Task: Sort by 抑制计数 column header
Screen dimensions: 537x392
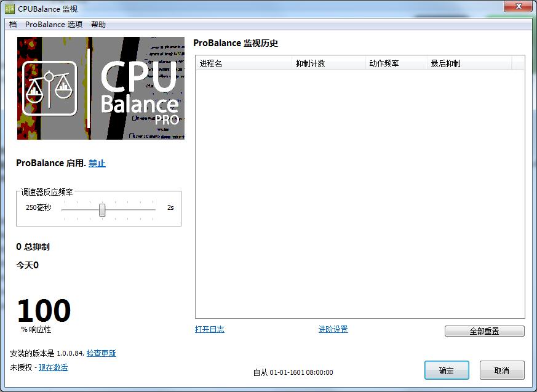Action: click(x=328, y=63)
